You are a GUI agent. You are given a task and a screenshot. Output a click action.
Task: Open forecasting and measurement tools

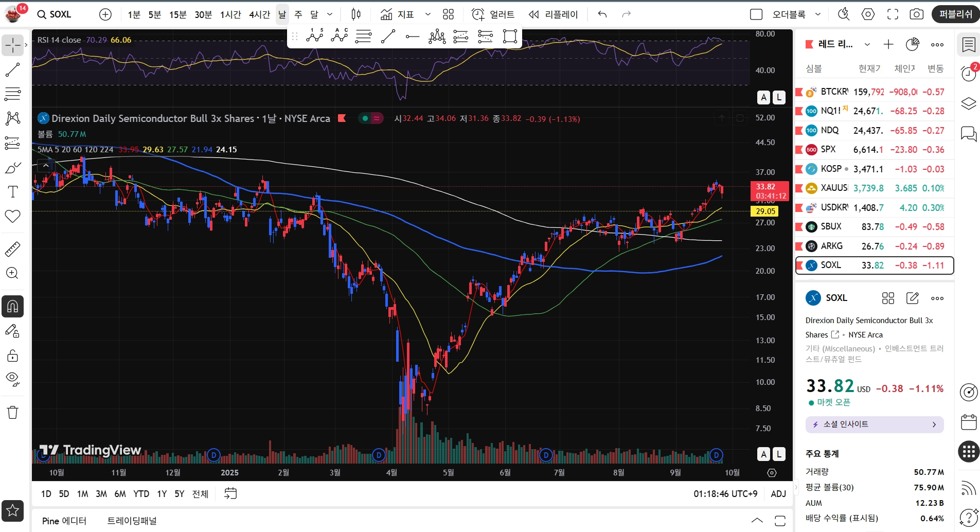pyautogui.click(x=13, y=143)
